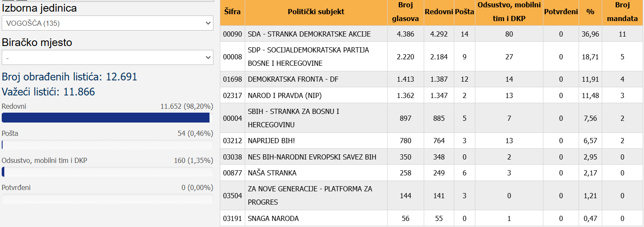Viewport: 644px width, 227px height.
Task: Click the Broj mandata column header
Action: (622, 12)
